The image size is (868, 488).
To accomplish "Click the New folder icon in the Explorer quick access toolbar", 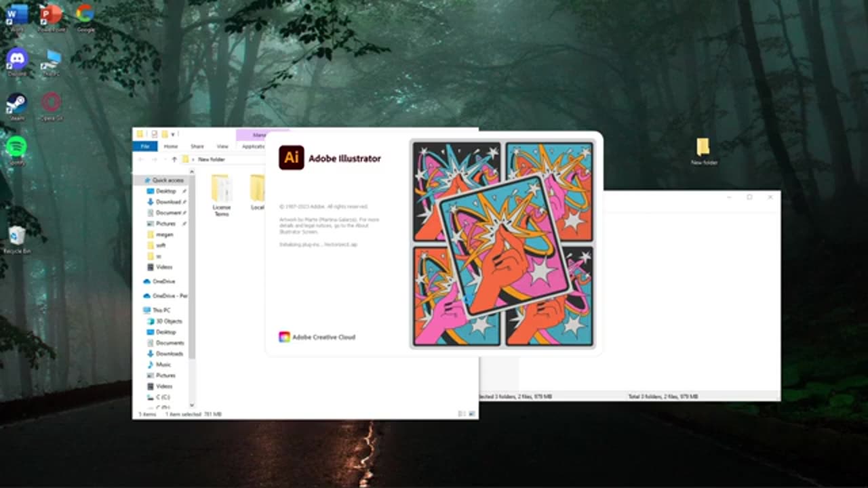I will point(165,134).
